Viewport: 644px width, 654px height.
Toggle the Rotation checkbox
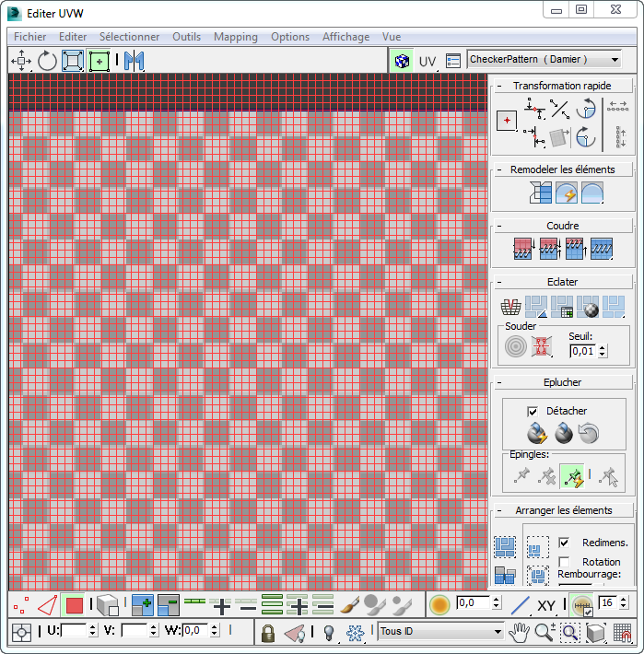[564, 562]
